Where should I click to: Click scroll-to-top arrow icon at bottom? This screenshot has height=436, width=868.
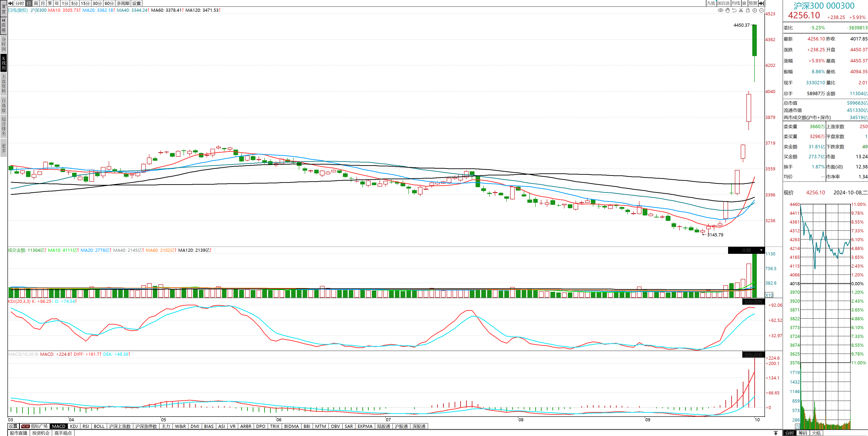[776, 433]
